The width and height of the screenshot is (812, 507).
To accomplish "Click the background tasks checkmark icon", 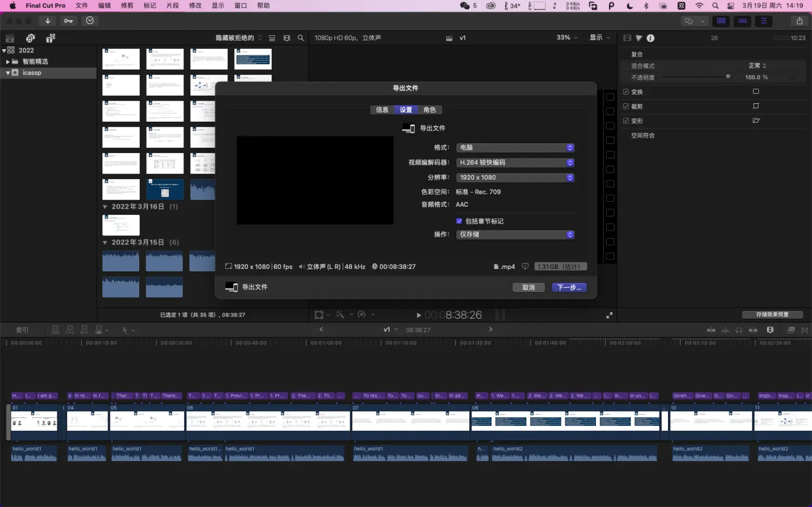I will point(90,21).
